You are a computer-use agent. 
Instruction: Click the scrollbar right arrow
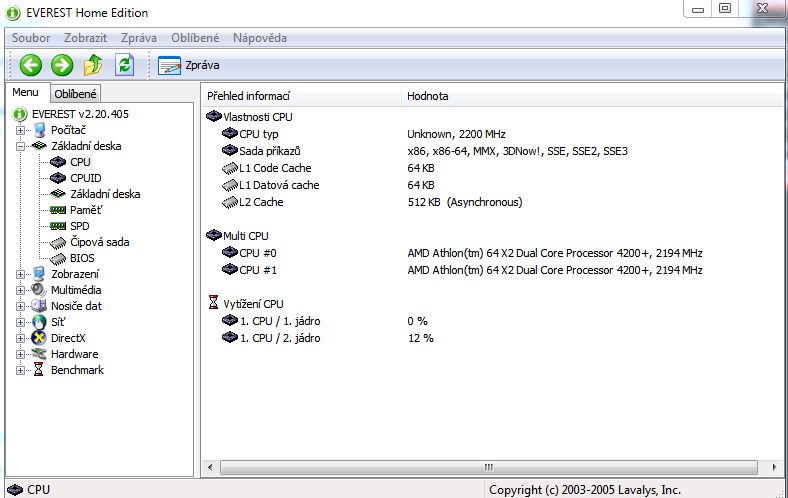774,467
